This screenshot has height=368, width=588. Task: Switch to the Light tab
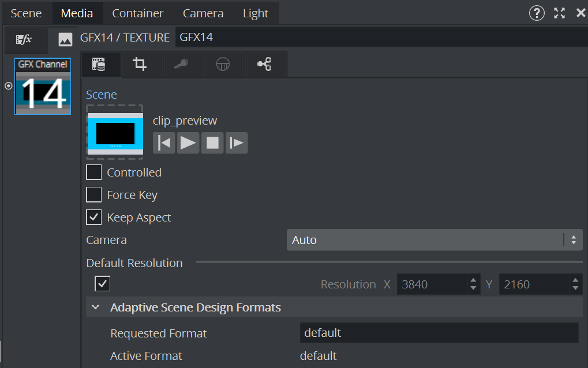(255, 13)
